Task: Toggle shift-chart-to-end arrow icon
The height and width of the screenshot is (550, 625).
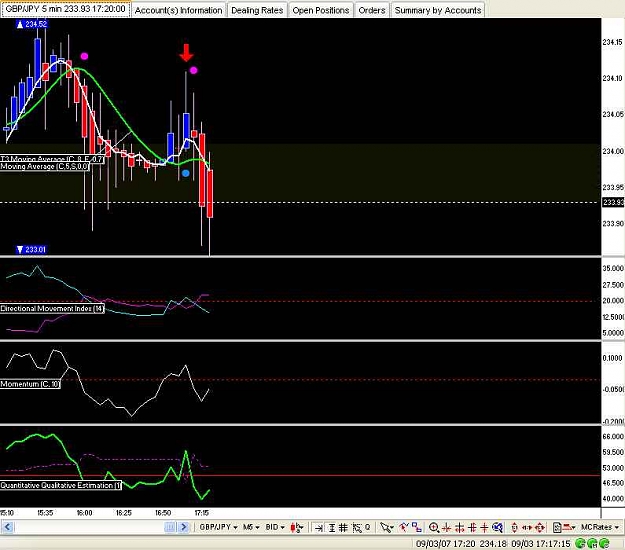Action: tap(318, 528)
